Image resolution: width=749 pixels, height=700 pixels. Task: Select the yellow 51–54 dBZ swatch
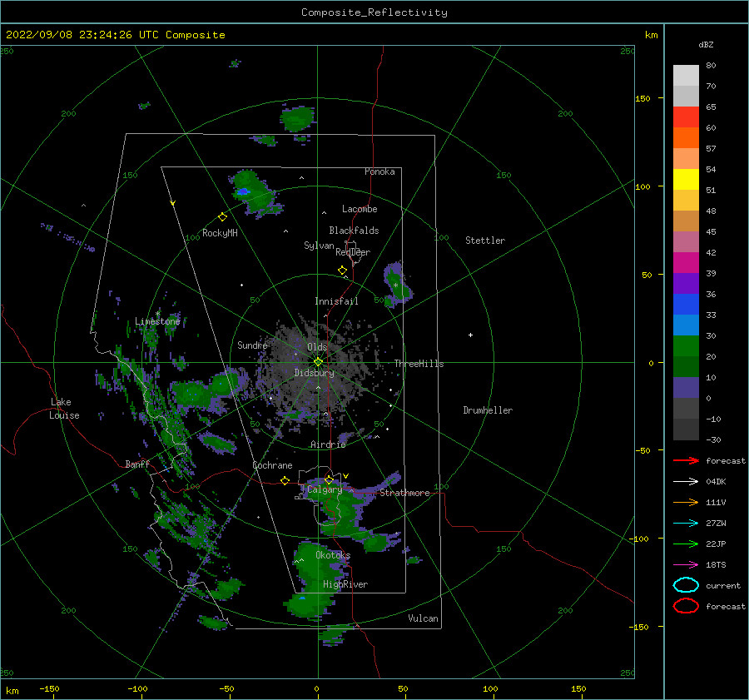(x=686, y=179)
